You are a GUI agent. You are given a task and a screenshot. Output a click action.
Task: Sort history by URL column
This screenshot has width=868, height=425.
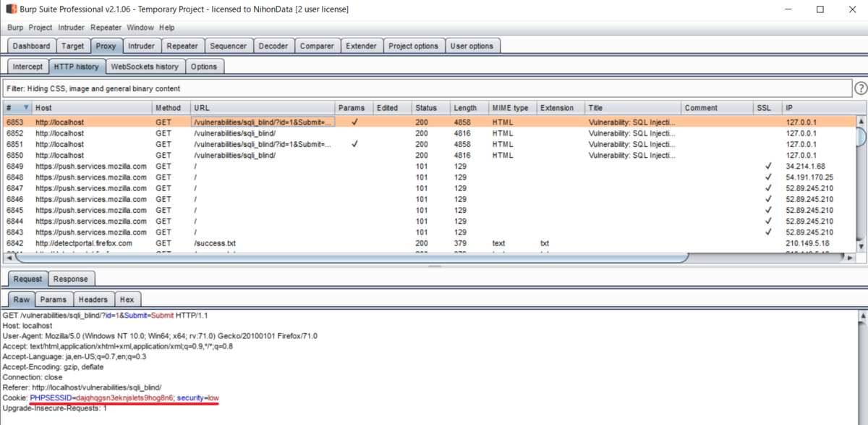[x=263, y=108]
